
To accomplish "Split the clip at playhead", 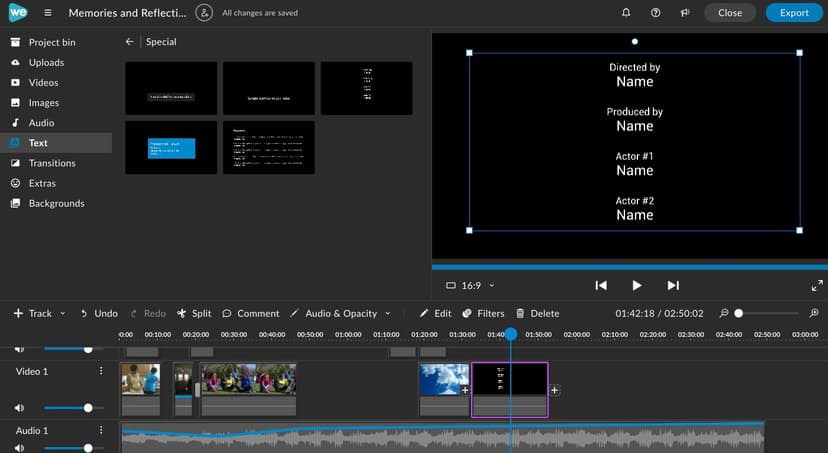I will point(194,314).
